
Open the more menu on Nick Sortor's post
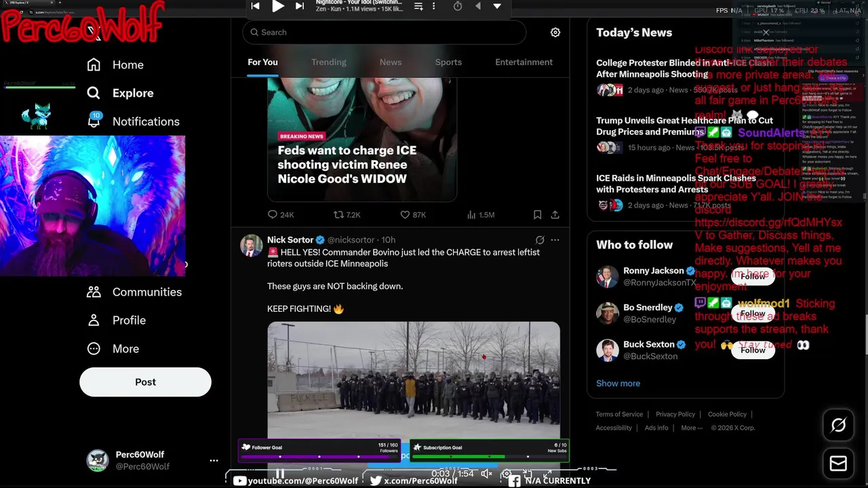(555, 240)
